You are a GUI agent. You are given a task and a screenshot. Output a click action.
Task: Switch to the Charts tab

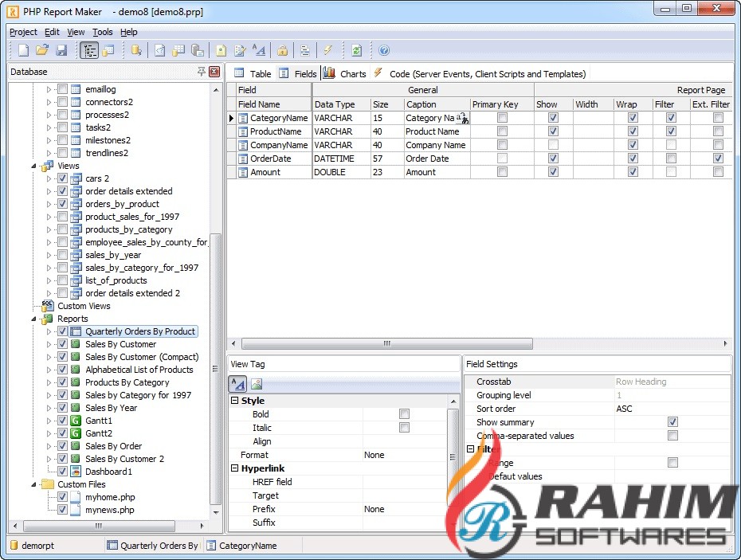352,74
